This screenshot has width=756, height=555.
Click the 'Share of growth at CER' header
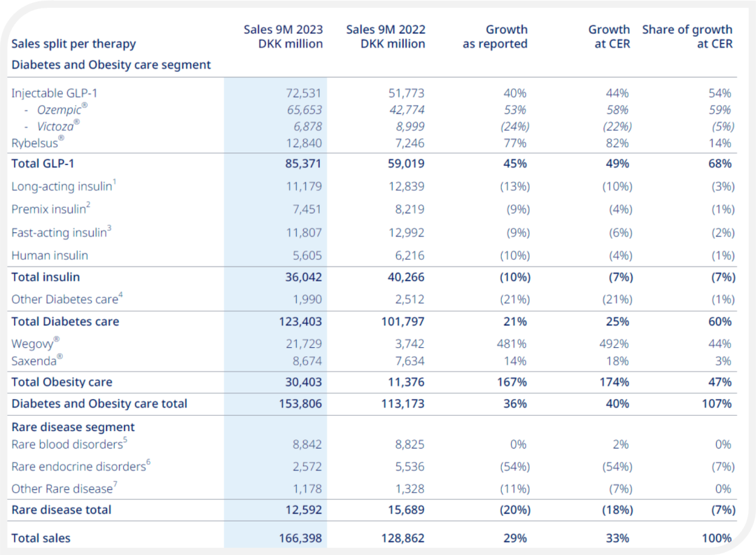(x=687, y=36)
